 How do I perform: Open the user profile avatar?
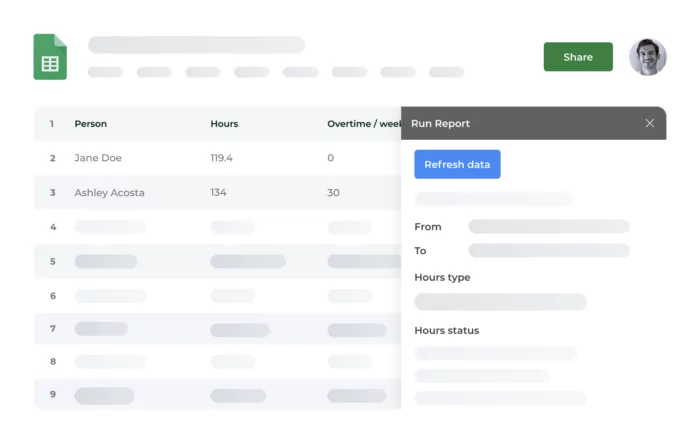point(648,57)
